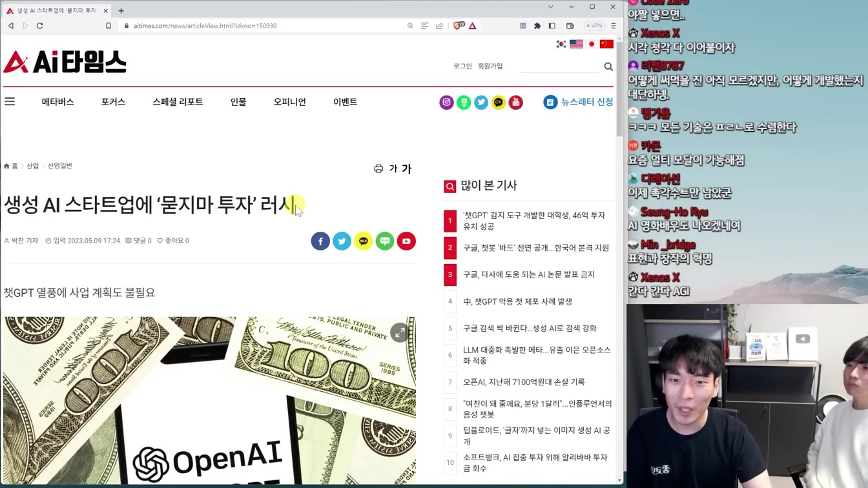Open the tab search chevron dropdown
Screen dimensions: 868x488
[550, 7]
